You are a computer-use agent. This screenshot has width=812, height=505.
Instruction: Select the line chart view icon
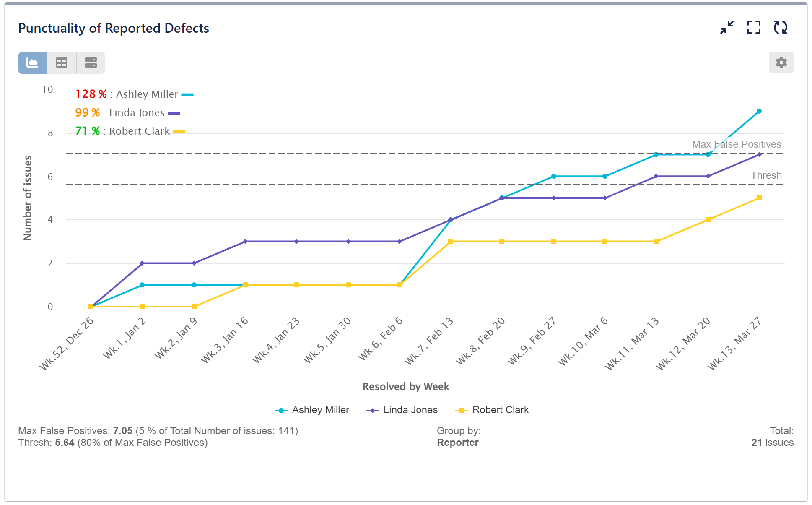(32, 62)
